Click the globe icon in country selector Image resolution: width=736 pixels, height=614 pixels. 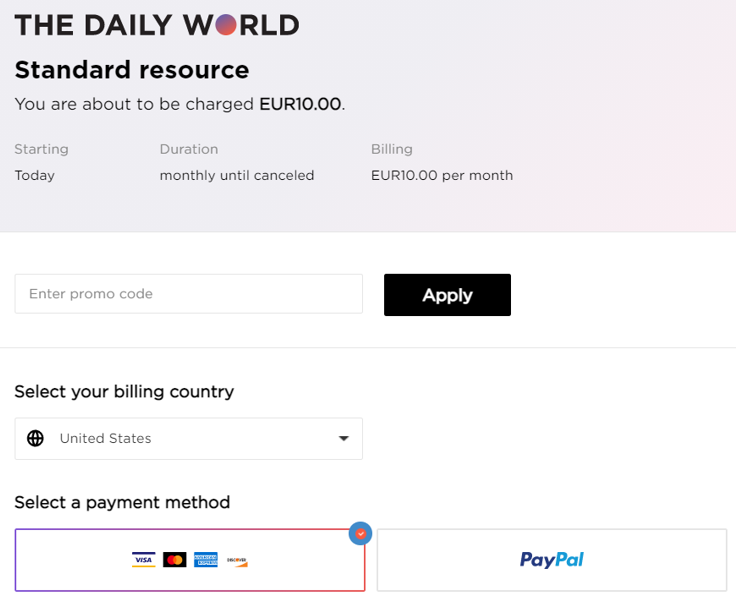pos(35,438)
